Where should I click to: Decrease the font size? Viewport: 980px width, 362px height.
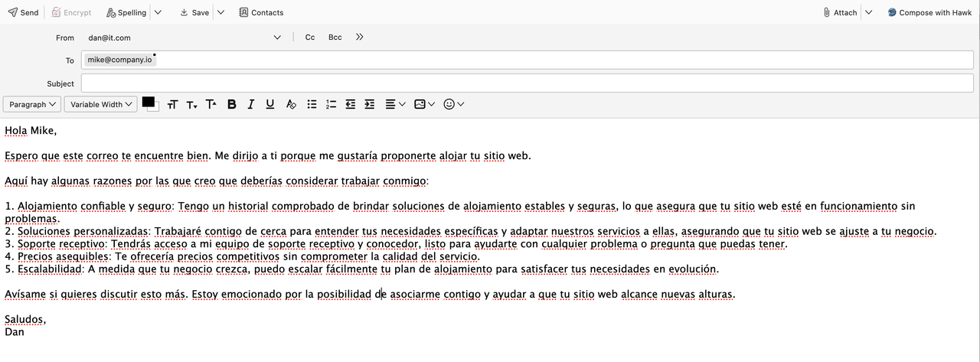191,104
